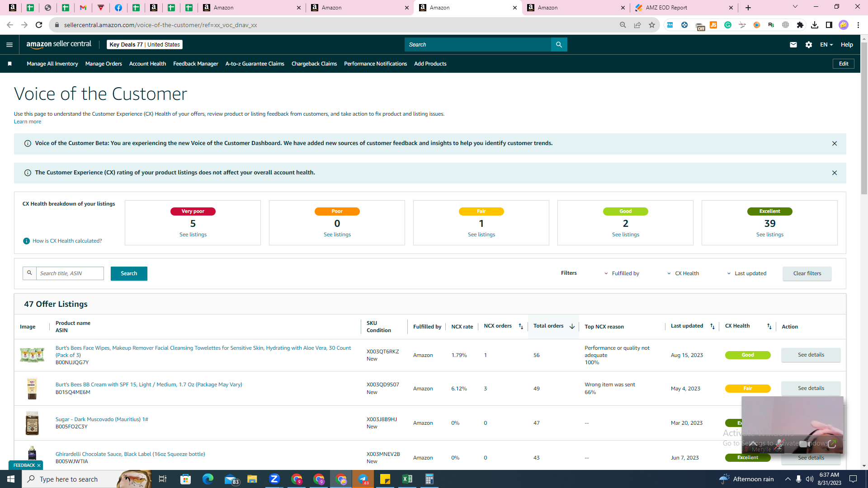Expand the Fulfilled by filter

tap(622, 273)
